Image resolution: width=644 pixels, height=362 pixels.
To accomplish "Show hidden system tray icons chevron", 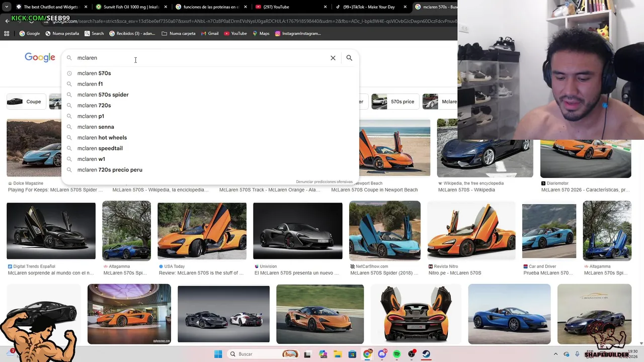I will coord(555,354).
